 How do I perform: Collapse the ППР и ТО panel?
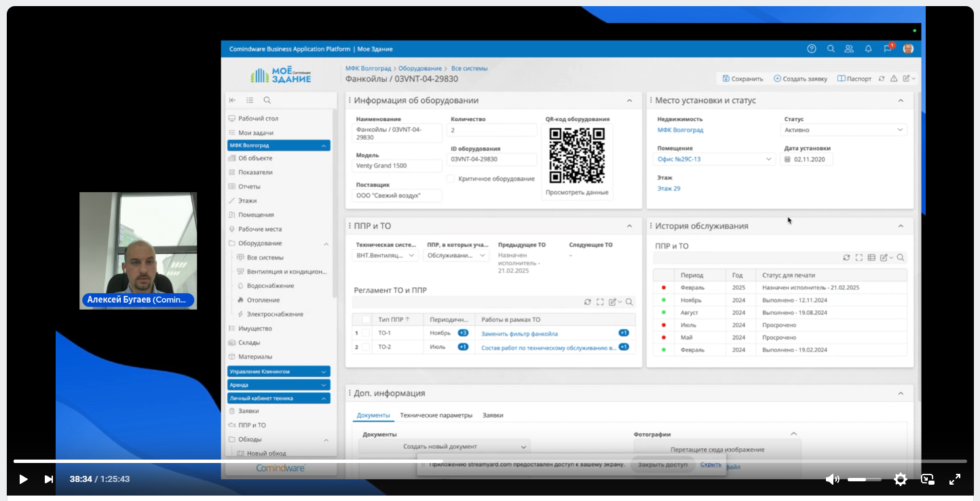click(629, 226)
